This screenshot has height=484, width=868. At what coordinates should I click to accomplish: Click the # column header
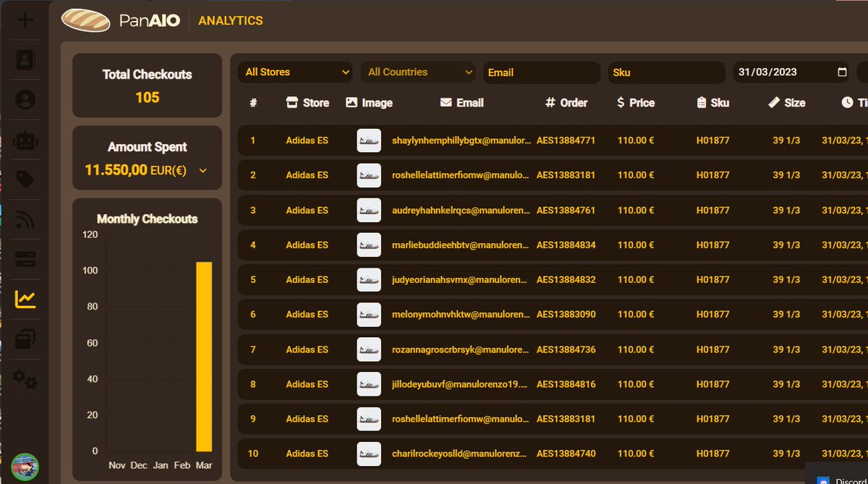click(253, 103)
